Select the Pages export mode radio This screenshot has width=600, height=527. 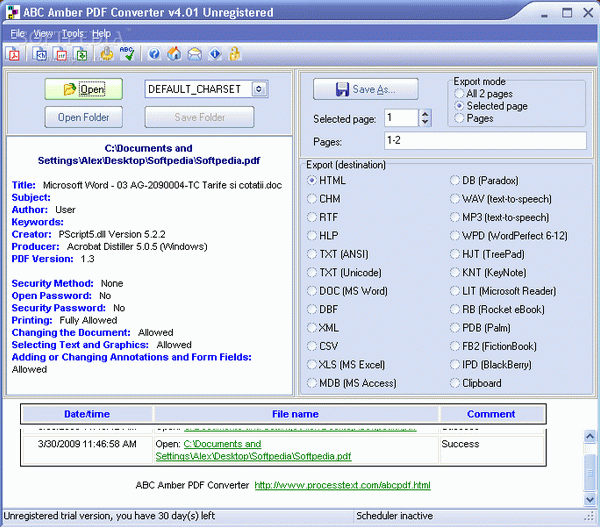(473, 118)
